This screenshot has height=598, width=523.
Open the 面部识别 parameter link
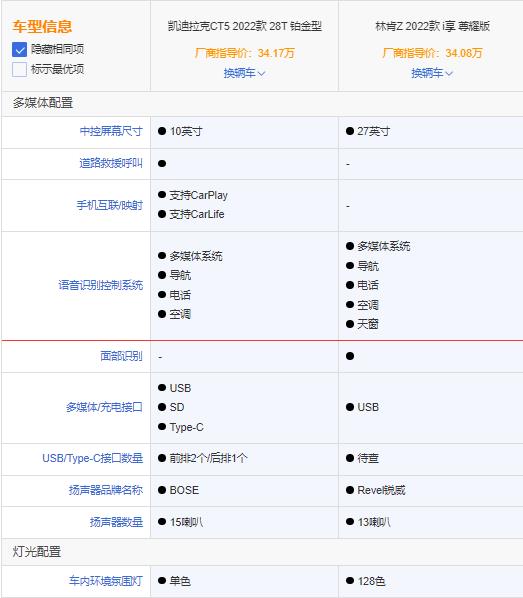121,356
